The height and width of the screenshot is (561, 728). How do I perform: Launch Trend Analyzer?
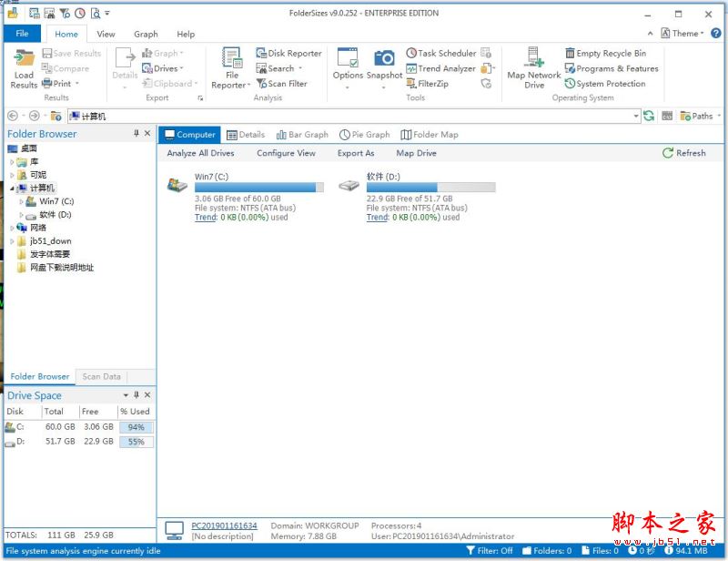pyautogui.click(x=441, y=68)
